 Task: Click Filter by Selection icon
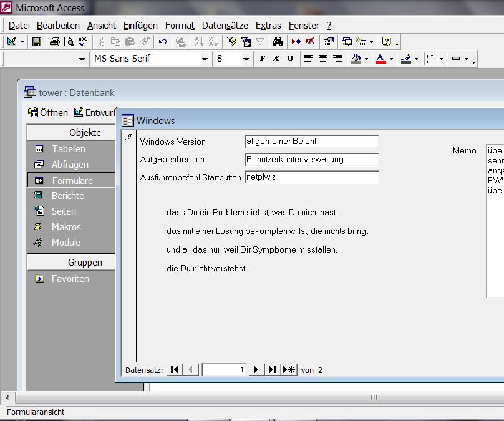coord(231,42)
